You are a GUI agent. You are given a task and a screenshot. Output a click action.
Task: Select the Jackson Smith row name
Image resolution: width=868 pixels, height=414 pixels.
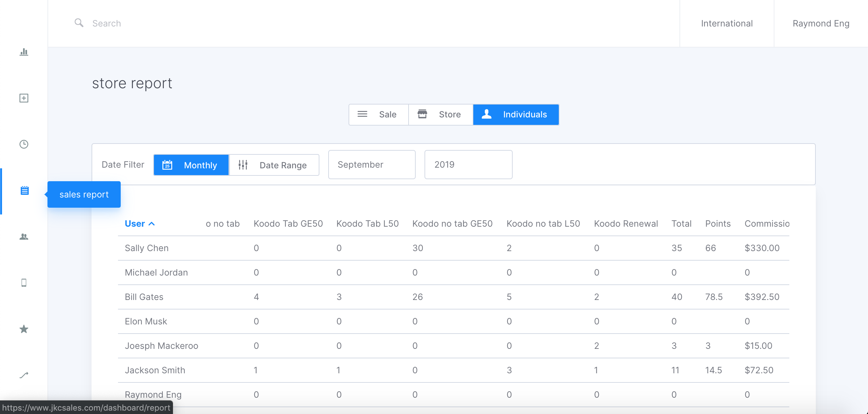(155, 370)
